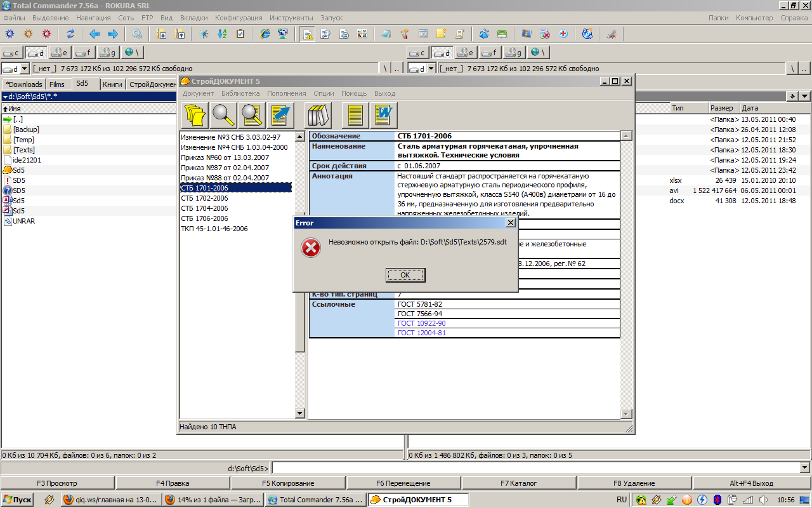Click F5 Копирование button
Screen dimensions: 812x508
[x=288, y=483]
